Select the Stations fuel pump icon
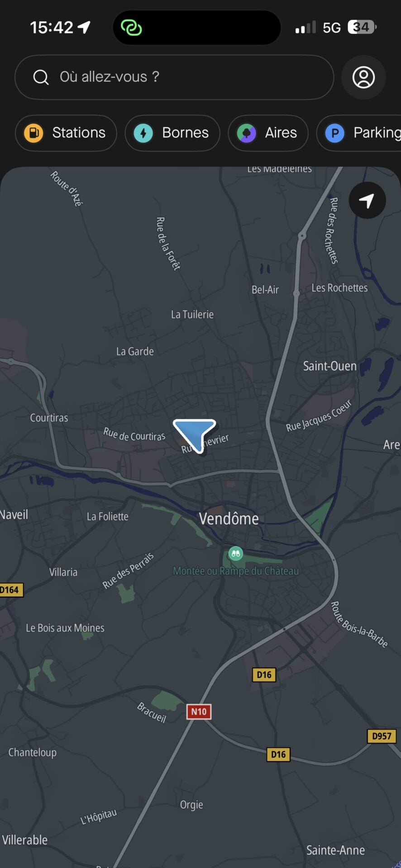401x868 pixels. pos(33,133)
